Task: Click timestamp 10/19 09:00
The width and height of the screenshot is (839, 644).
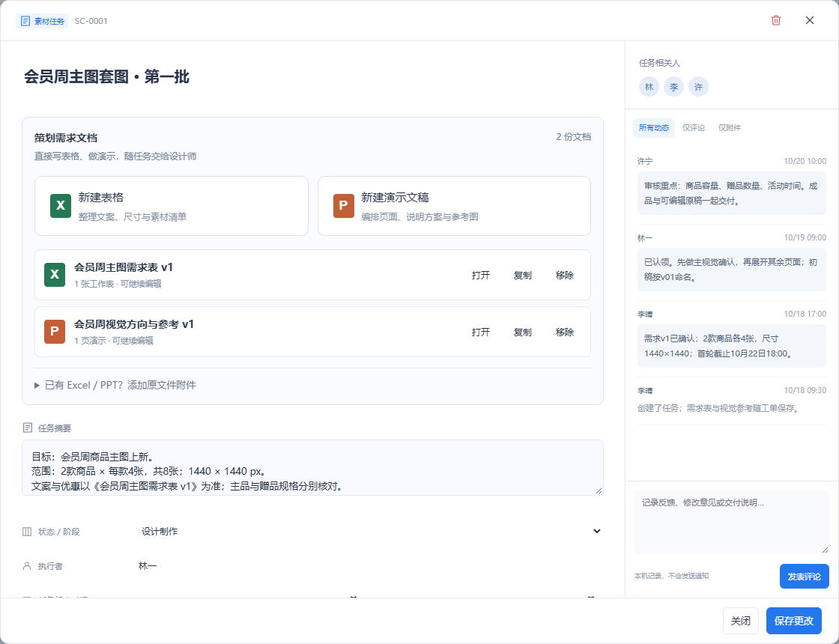Action: 805,237
